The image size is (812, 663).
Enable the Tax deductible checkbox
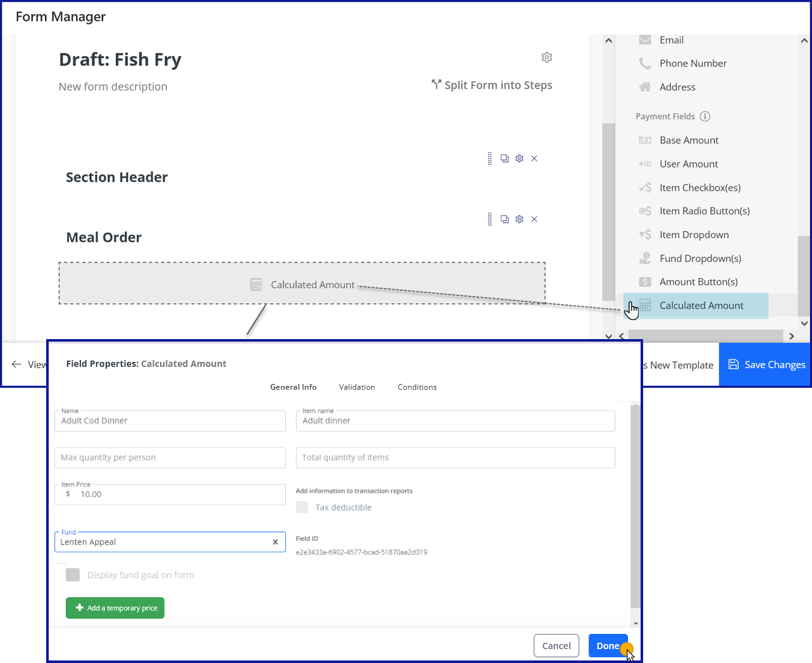tap(302, 507)
